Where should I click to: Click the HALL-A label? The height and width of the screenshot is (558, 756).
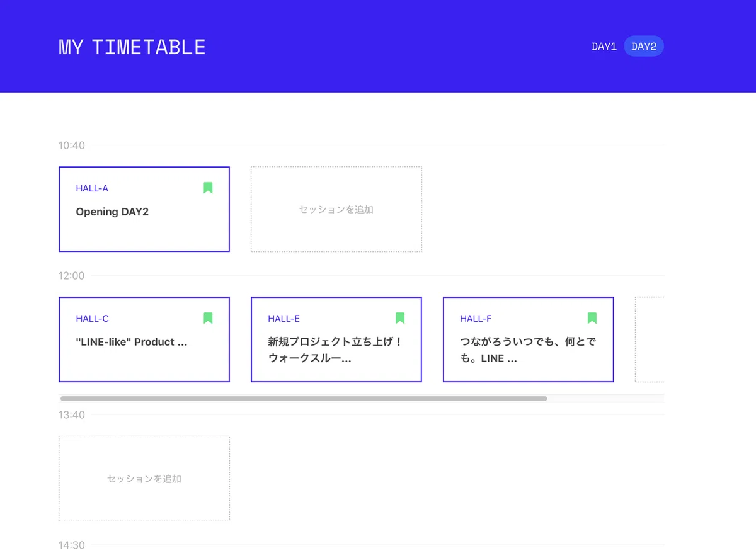click(x=92, y=188)
